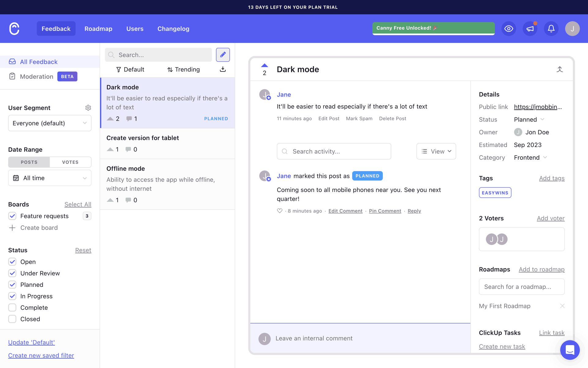Click Add to roadmap link

click(x=541, y=269)
